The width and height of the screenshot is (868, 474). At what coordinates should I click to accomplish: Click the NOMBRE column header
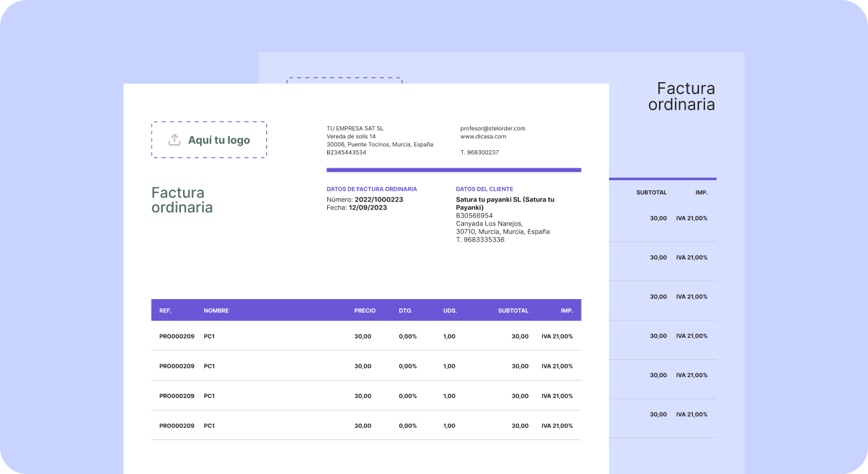[216, 310]
